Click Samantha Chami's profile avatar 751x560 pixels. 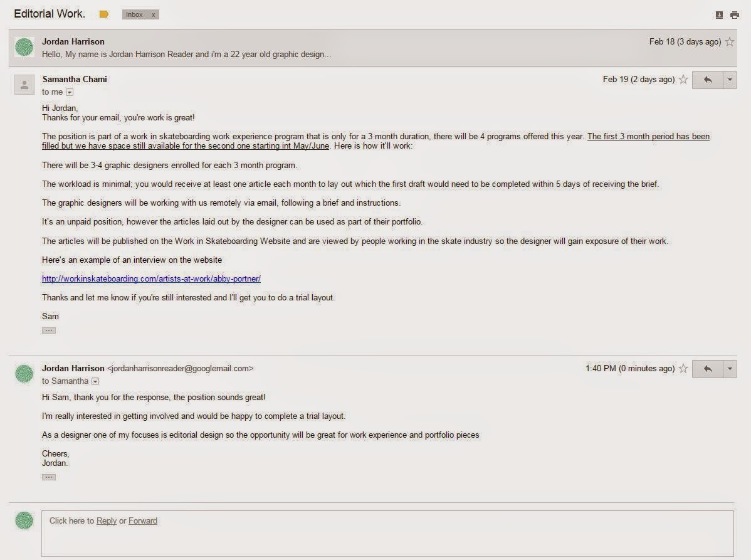pos(24,85)
